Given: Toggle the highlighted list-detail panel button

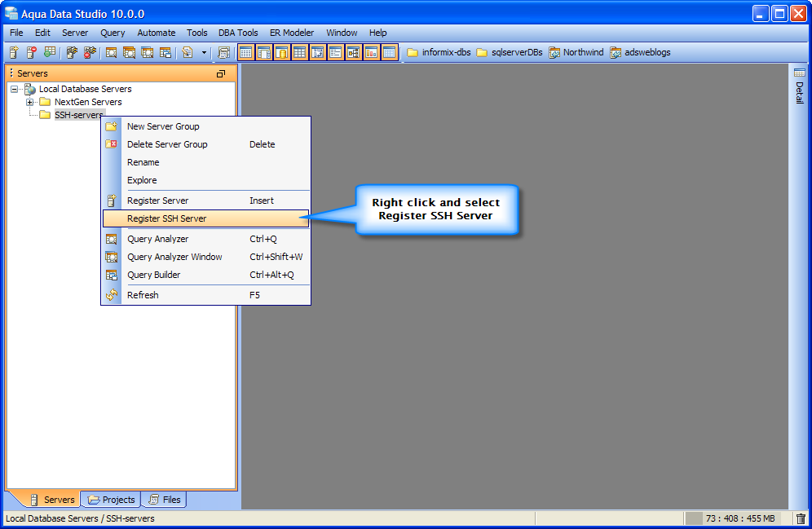Looking at the screenshot, I should click(336, 52).
